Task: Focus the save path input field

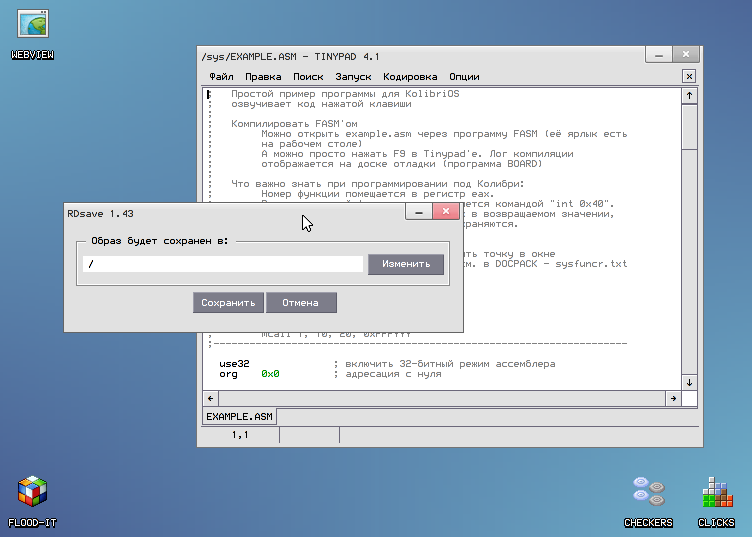Action: click(x=223, y=264)
